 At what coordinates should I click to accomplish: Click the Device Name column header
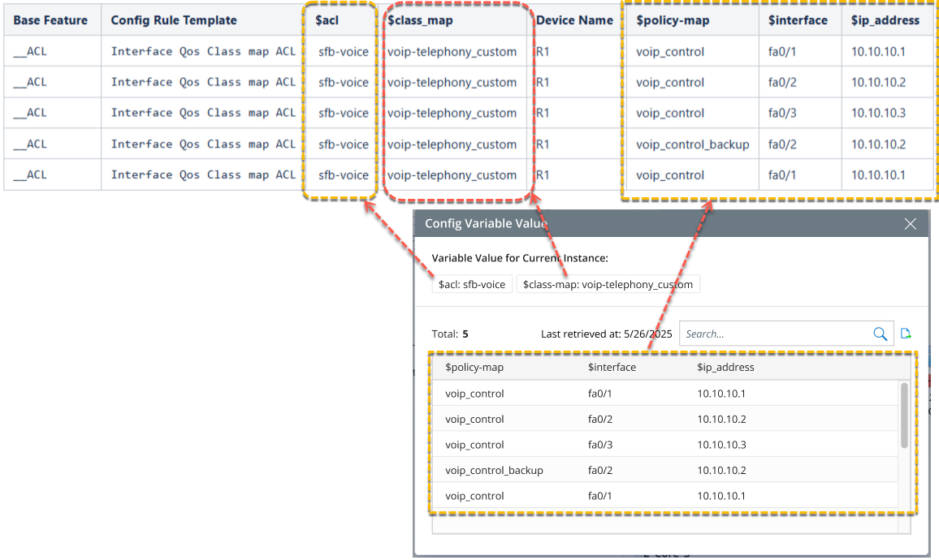pos(574,20)
